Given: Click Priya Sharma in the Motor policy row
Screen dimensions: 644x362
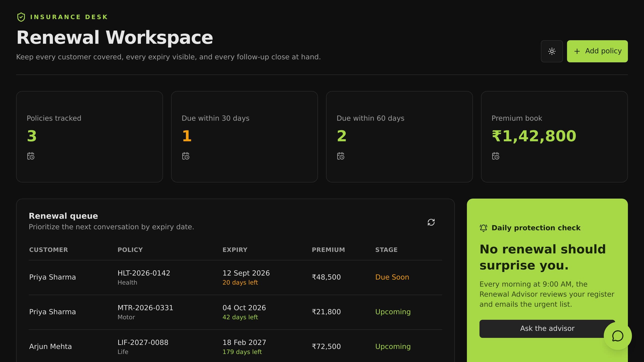Looking at the screenshot, I should pos(52,312).
